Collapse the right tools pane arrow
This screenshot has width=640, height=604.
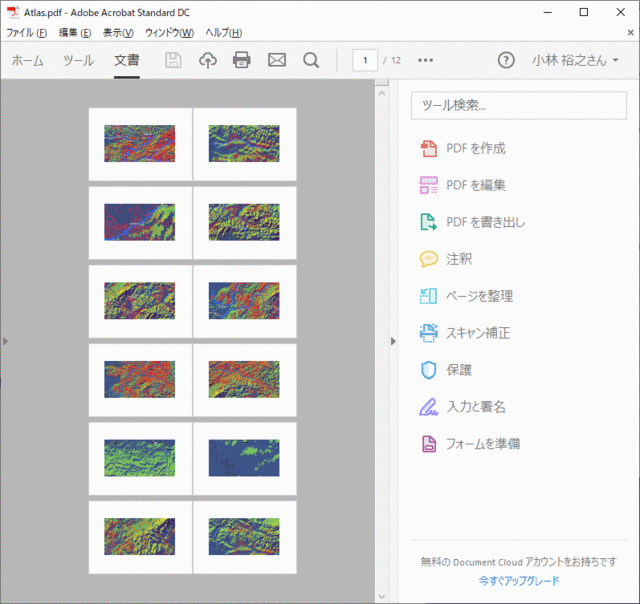tap(393, 341)
